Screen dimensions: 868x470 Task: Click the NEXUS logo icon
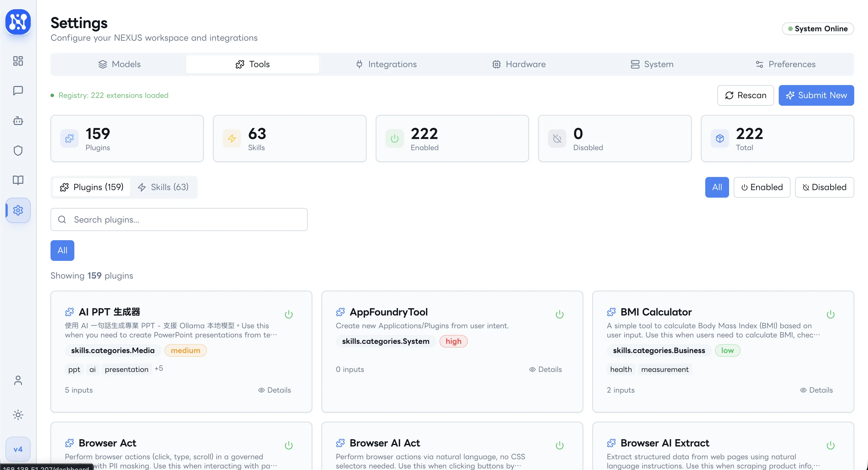tap(18, 22)
